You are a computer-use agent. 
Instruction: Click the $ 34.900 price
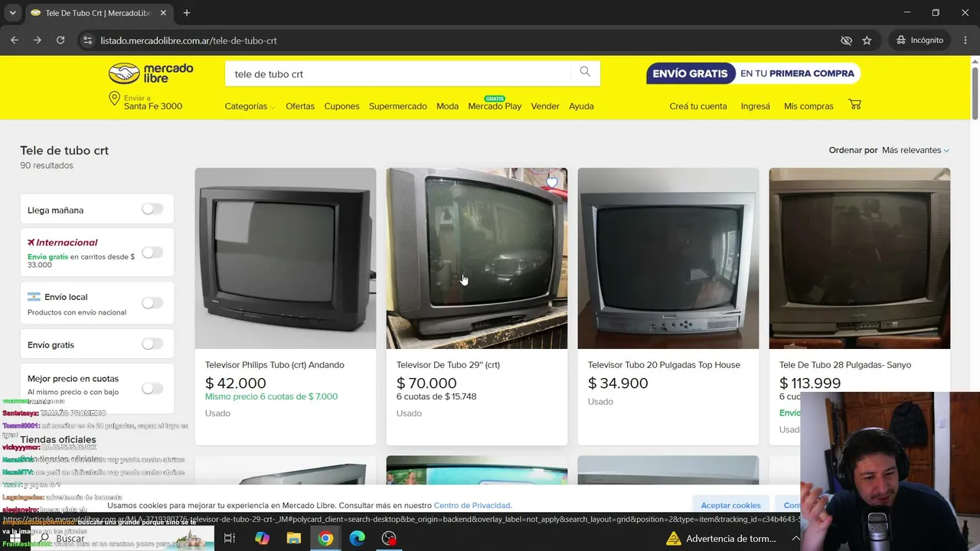(618, 383)
